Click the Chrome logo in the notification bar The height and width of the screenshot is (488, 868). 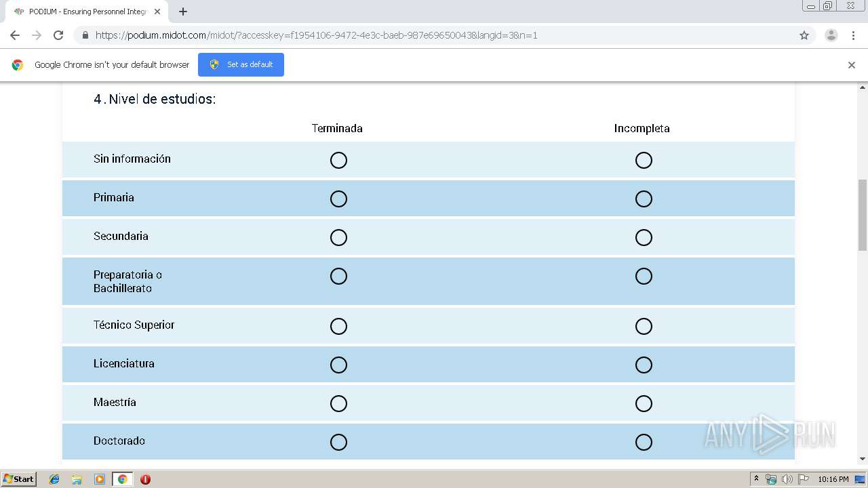click(18, 65)
